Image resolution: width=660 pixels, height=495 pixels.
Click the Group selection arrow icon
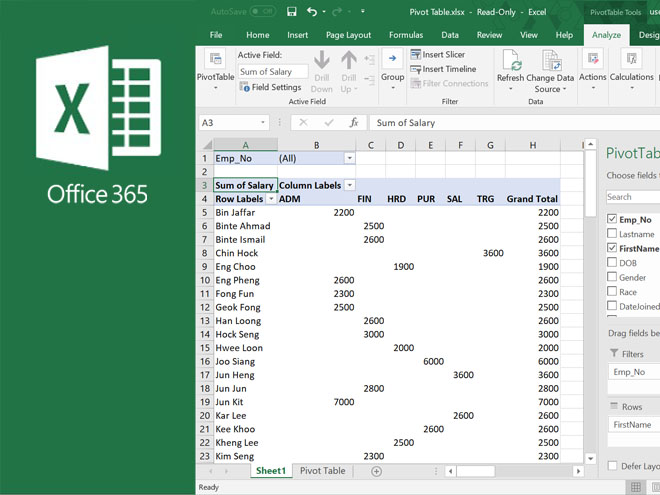click(x=392, y=59)
